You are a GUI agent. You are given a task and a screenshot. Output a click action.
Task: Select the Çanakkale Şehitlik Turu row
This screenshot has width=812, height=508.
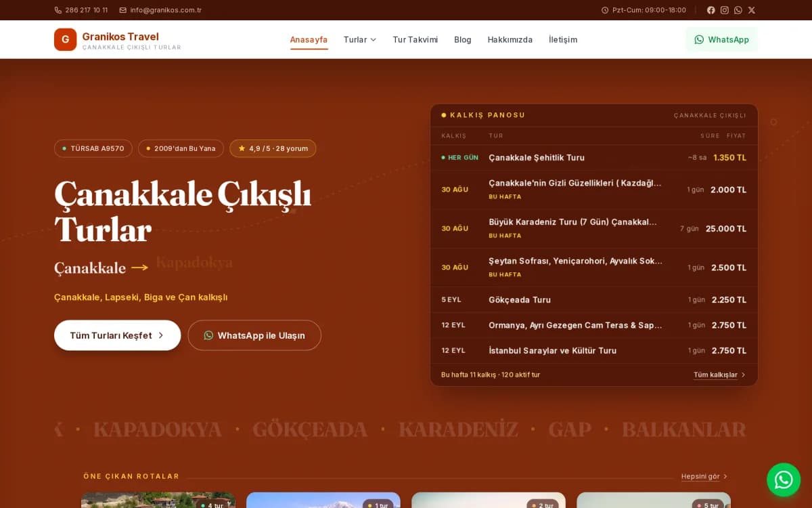(594, 157)
